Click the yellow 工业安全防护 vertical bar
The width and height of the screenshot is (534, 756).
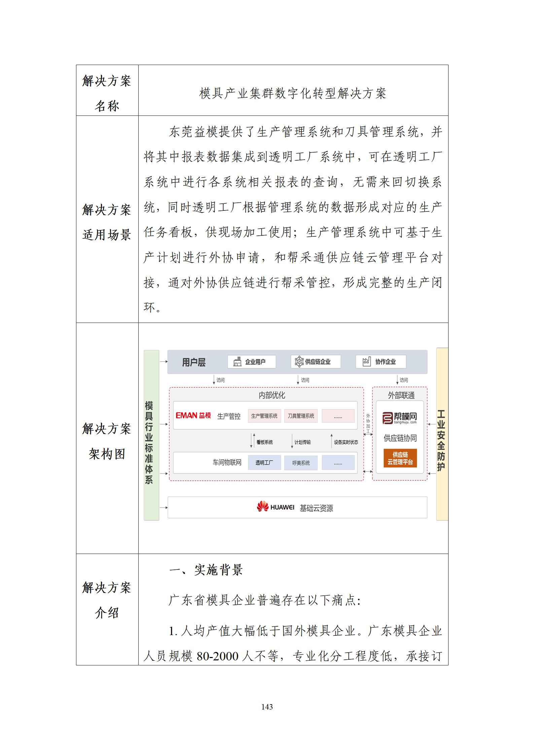[x=441, y=434]
